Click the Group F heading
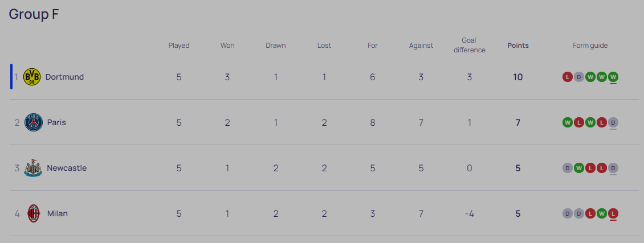The height and width of the screenshot is (243, 644). 34,14
